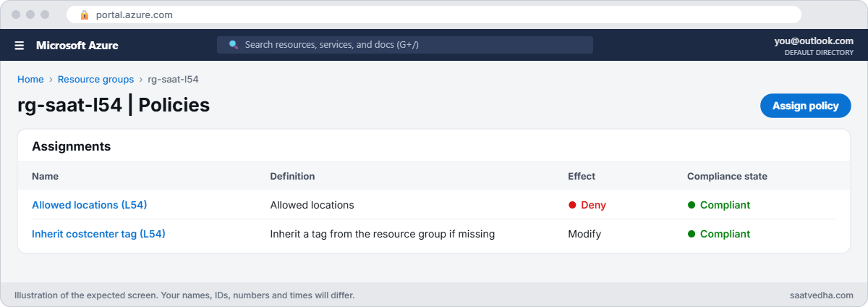This screenshot has width=868, height=307.
Task: Click the Effect column header
Action: tap(582, 176)
